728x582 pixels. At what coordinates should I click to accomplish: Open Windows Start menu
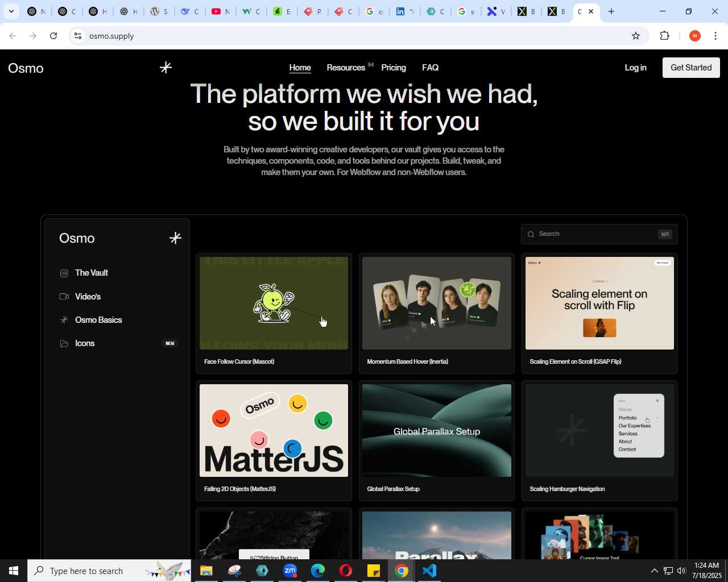coord(14,571)
